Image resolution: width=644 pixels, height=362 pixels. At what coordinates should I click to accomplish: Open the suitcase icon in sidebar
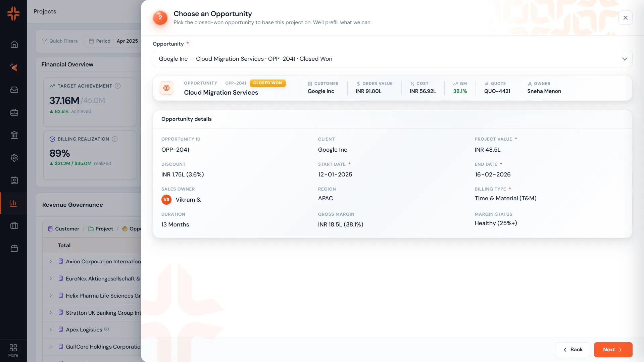14,225
